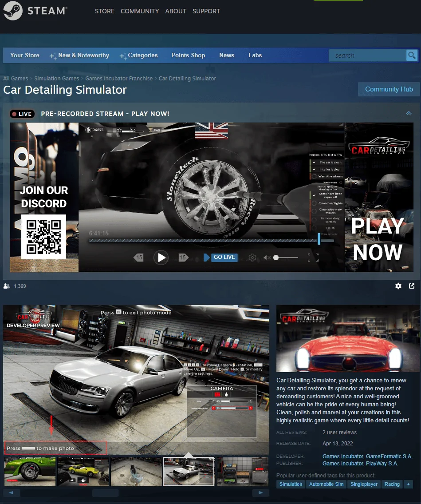The image size is (421, 504).
Task: Open 2 user reviews link
Action: click(x=339, y=433)
